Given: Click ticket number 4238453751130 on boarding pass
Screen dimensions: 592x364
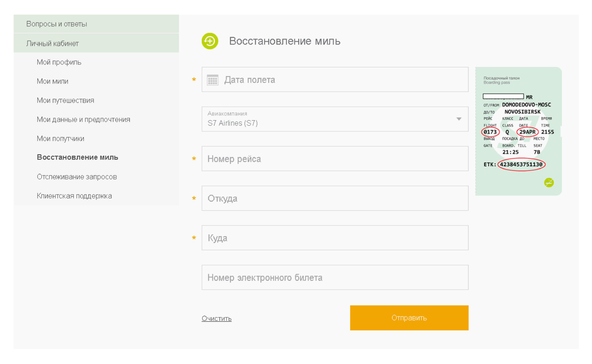Looking at the screenshot, I should [x=521, y=164].
